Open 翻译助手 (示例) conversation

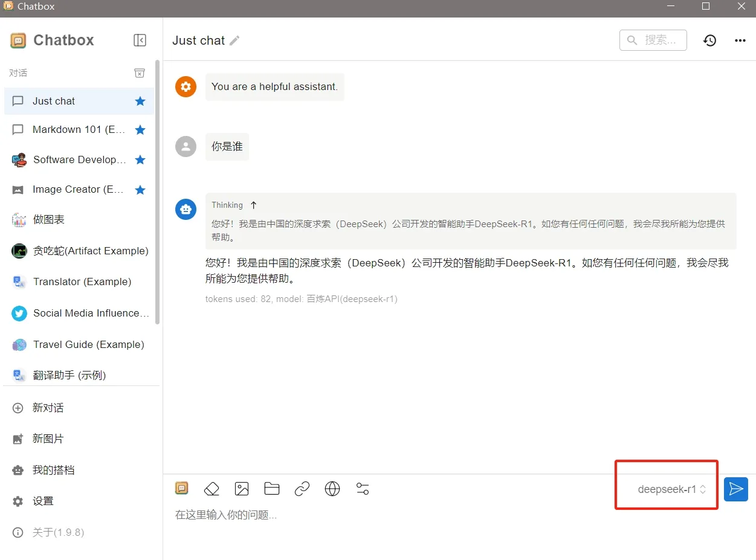pos(79,375)
